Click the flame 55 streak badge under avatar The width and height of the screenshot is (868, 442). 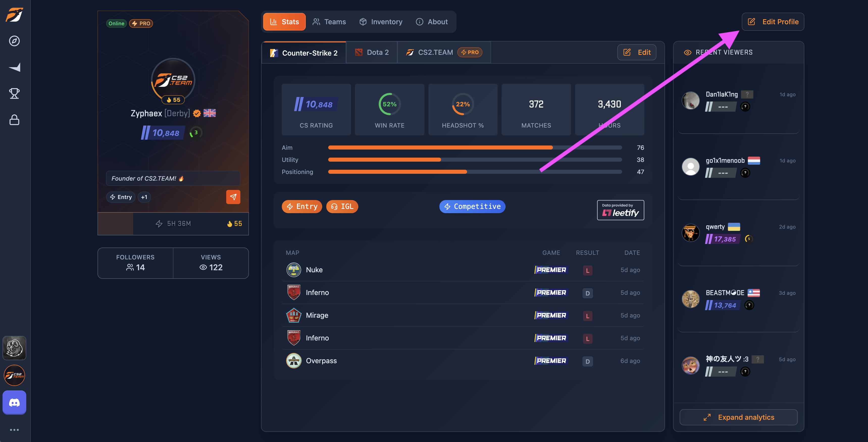173,100
